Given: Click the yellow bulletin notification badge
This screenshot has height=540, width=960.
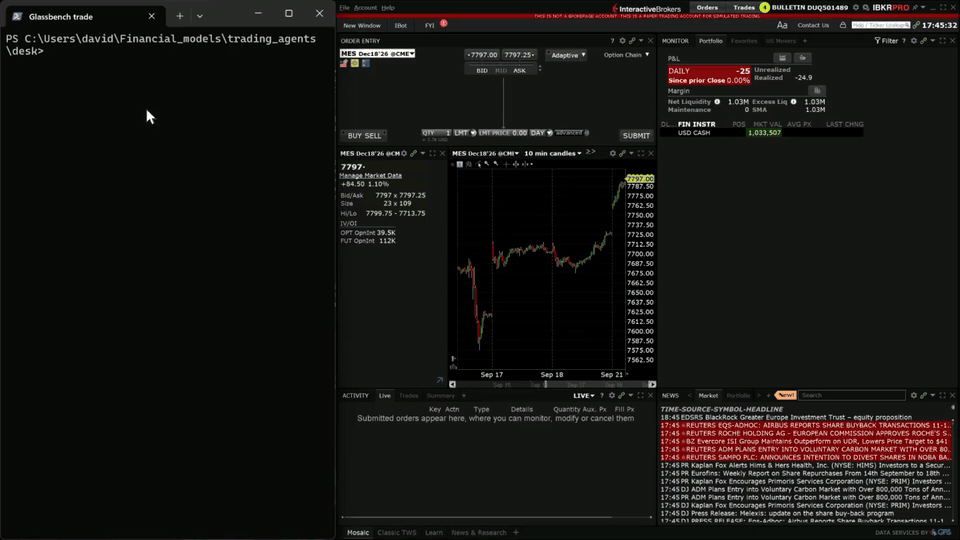Looking at the screenshot, I should click(x=765, y=7).
